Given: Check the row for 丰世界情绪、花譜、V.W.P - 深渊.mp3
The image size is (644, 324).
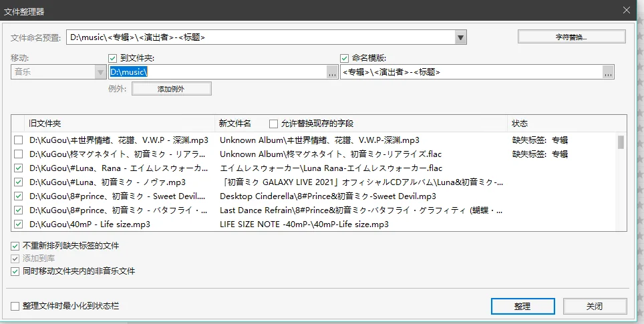Looking at the screenshot, I should point(19,140).
